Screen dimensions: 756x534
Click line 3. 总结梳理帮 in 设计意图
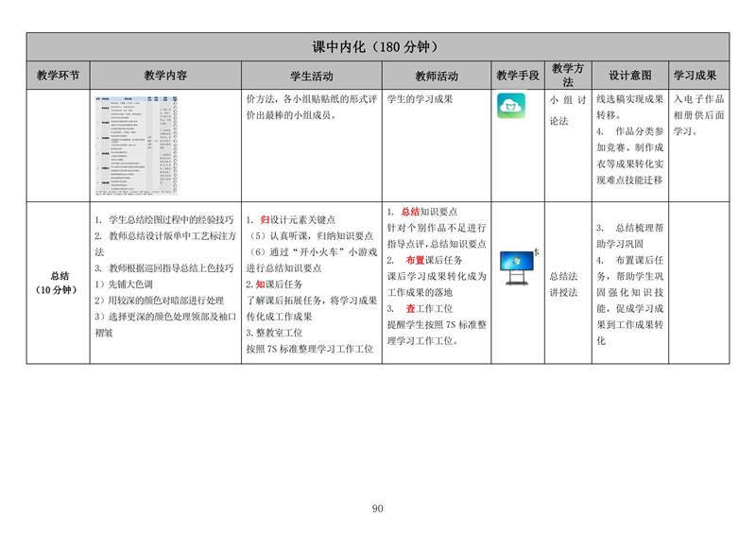[x=629, y=228]
